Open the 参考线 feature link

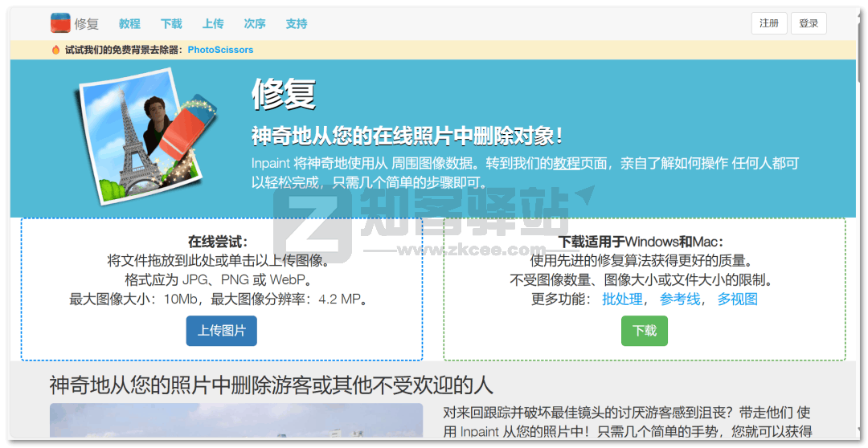tap(680, 299)
